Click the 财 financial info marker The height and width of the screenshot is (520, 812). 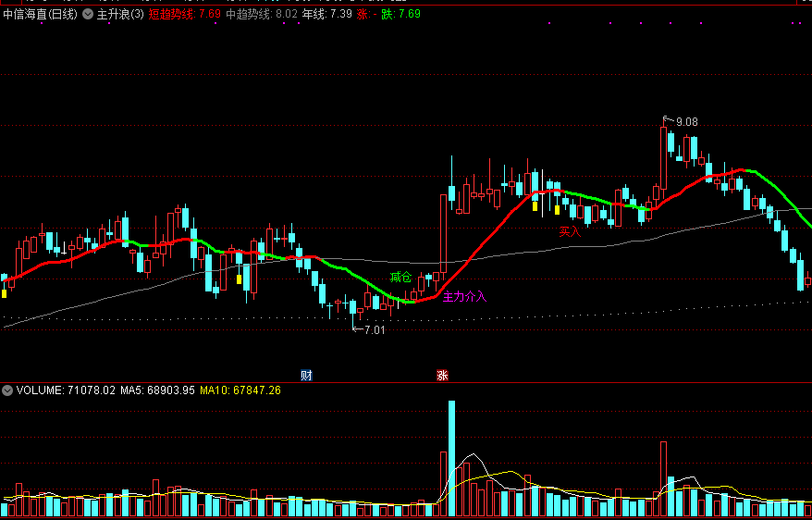[x=306, y=376]
